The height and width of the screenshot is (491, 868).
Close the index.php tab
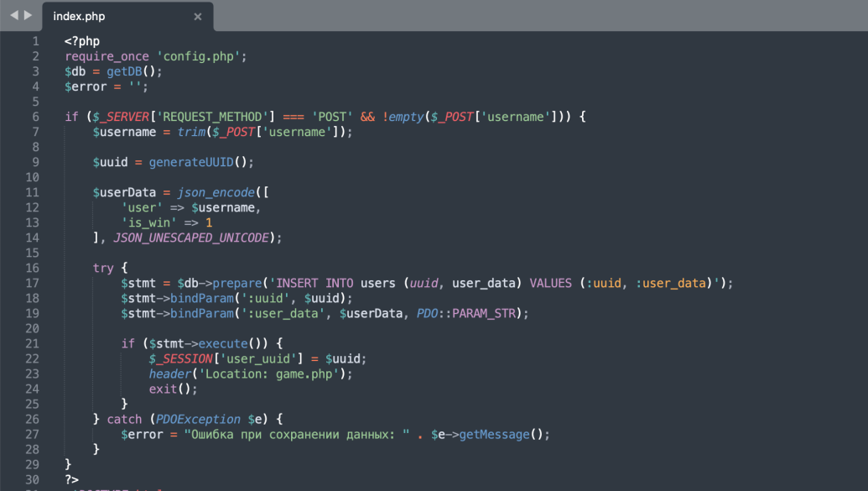(x=198, y=17)
